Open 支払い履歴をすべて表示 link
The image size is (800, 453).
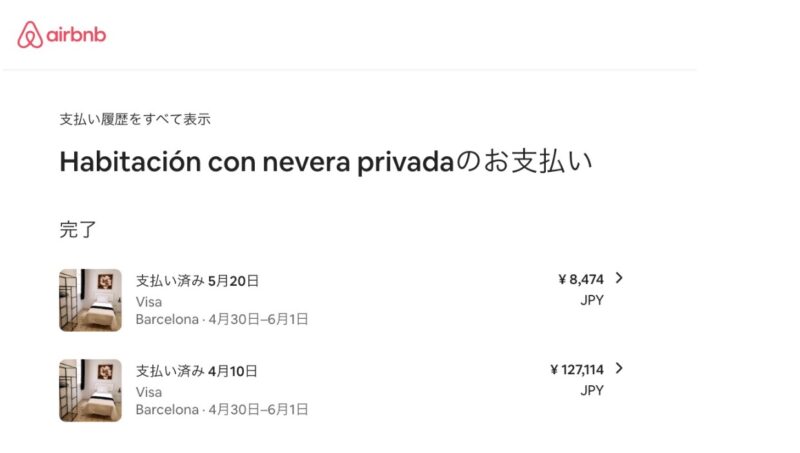tap(135, 119)
